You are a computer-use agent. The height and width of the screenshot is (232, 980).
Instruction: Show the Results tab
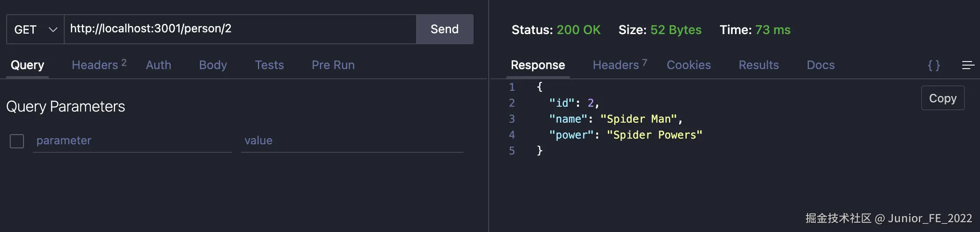coord(758,65)
